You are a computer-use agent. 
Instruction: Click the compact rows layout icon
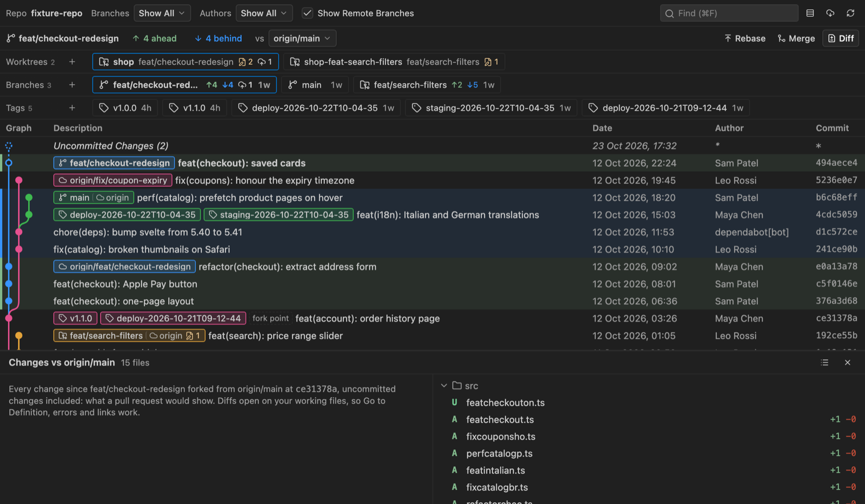tap(810, 13)
